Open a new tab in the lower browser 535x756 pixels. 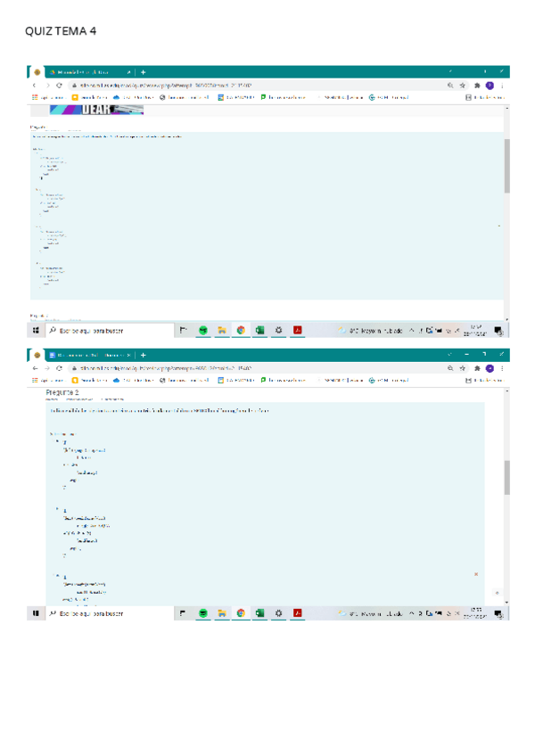click(144, 356)
